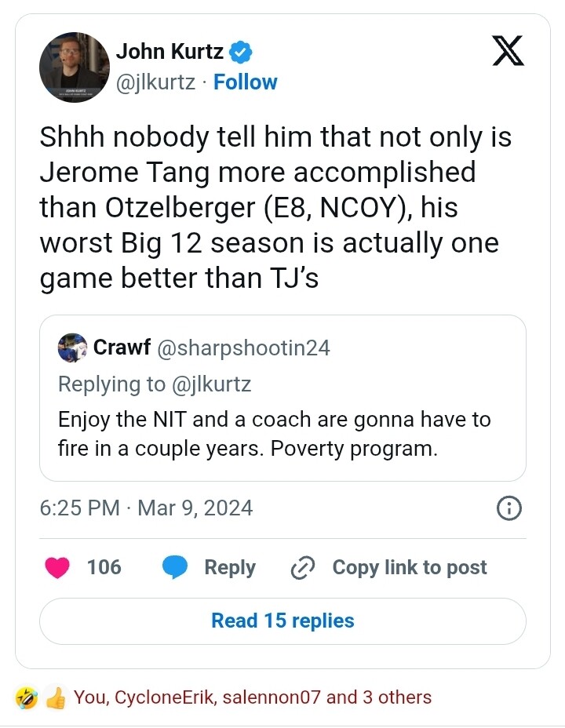Open the @jlkurtz handle link
Screen dimensions: 565x728
[155, 82]
